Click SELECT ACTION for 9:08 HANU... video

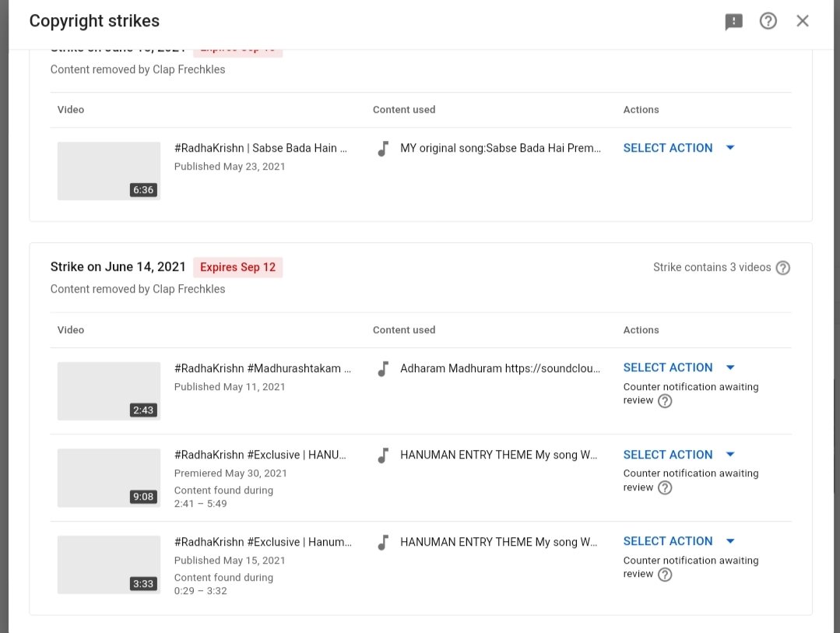pyautogui.click(x=667, y=455)
